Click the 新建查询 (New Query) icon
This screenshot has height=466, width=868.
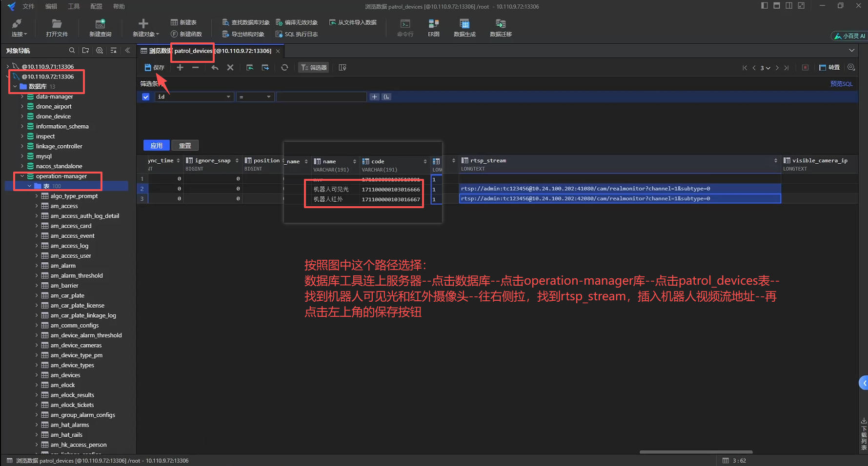[x=100, y=24]
